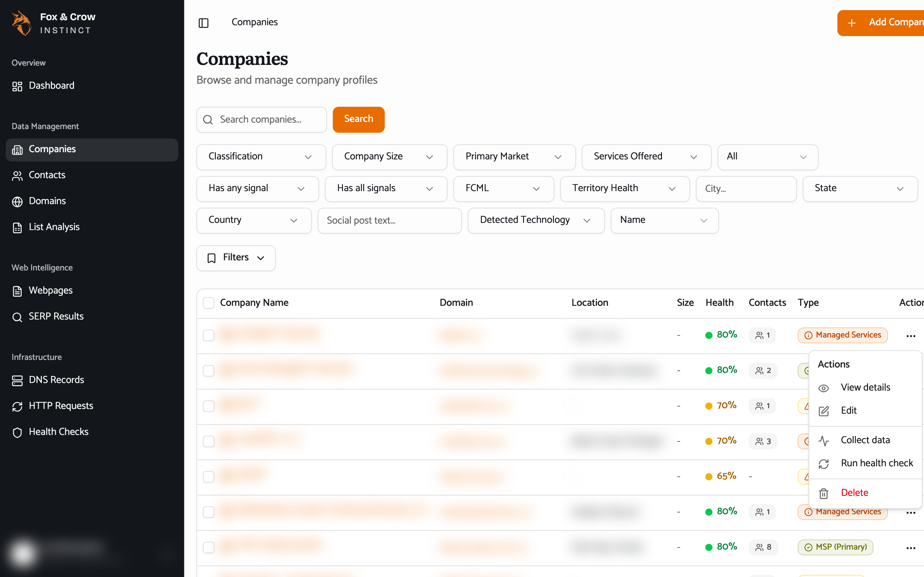Focus the Search companies input field
This screenshot has height=577, width=924.
click(262, 119)
